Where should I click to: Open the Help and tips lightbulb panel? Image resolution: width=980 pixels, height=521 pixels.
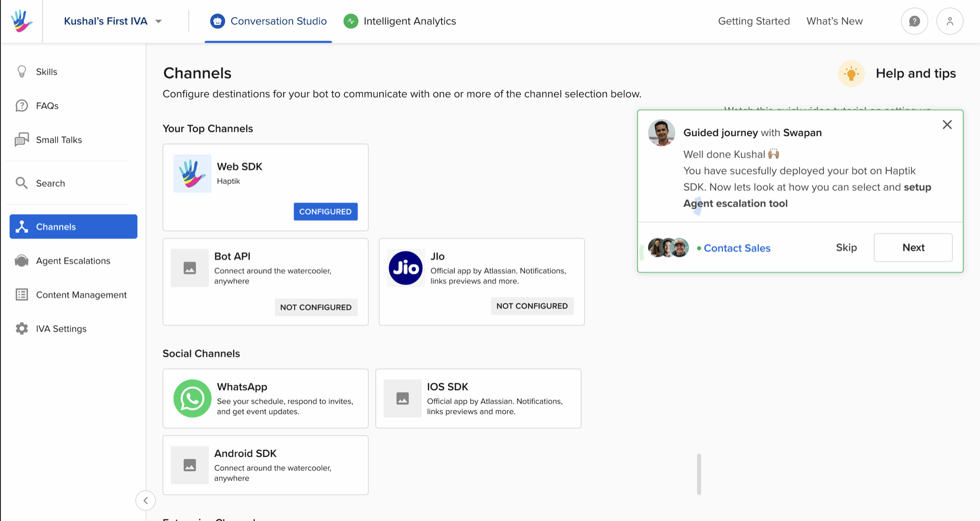[x=851, y=74]
